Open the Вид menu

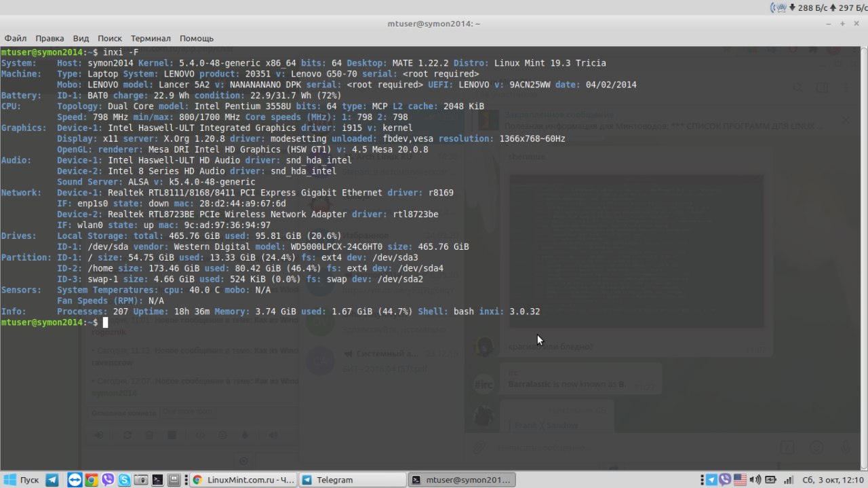point(81,39)
